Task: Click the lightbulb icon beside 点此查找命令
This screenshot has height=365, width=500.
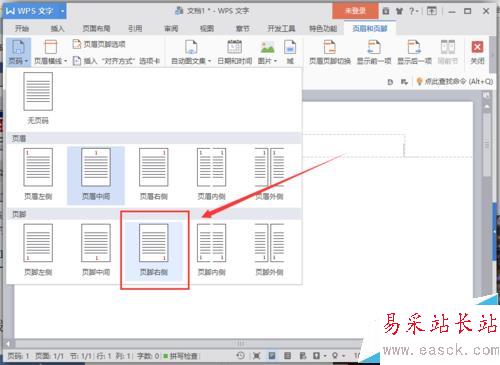Action: [x=419, y=81]
